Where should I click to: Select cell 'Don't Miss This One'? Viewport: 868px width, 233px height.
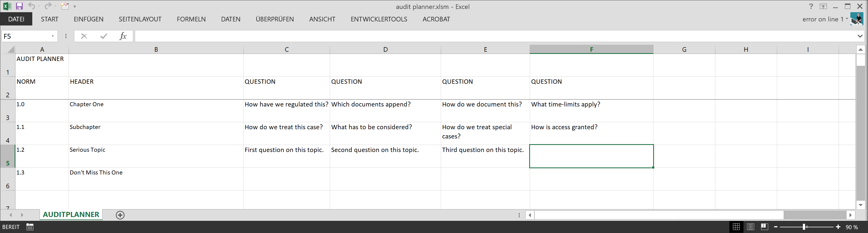[x=156, y=179]
